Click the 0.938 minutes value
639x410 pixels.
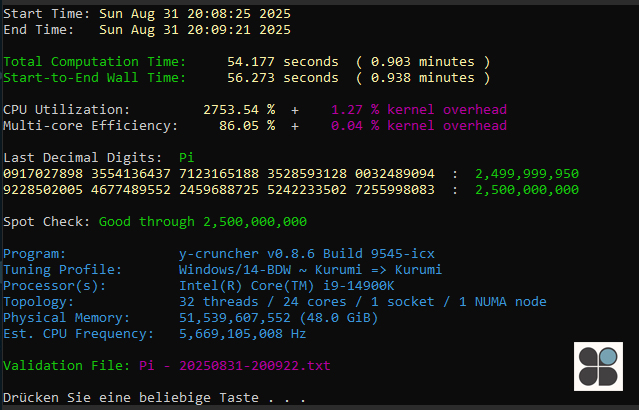[x=423, y=77]
